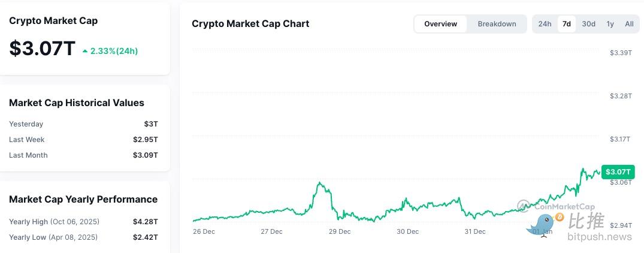Image resolution: width=644 pixels, height=253 pixels.
Task: Click the Yearly High Oct 06 row
Action: point(83,222)
